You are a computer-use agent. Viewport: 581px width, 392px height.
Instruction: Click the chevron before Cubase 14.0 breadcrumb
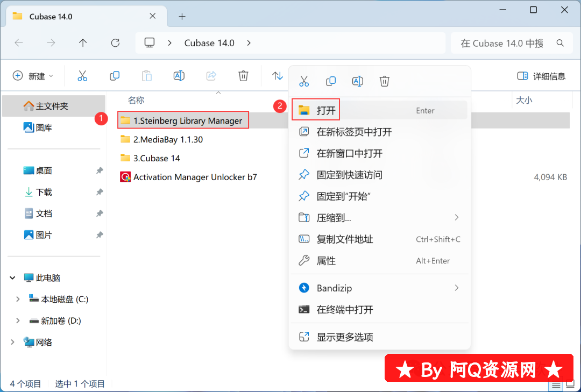[169, 43]
